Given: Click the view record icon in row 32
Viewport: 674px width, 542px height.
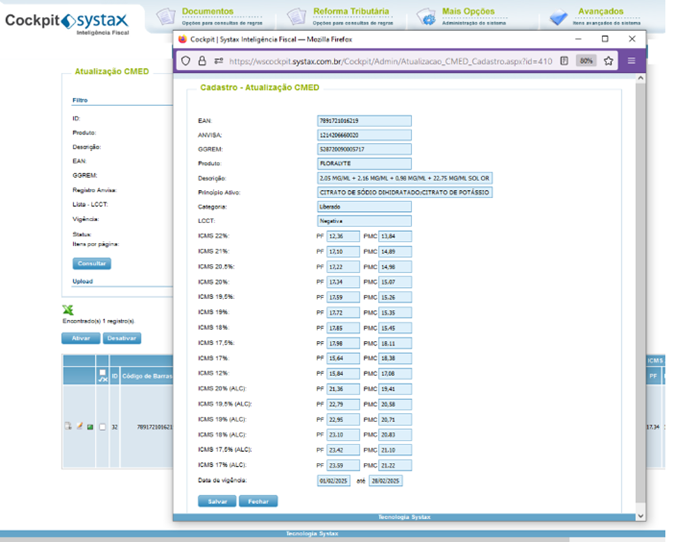Looking at the screenshot, I should pyautogui.click(x=68, y=426).
